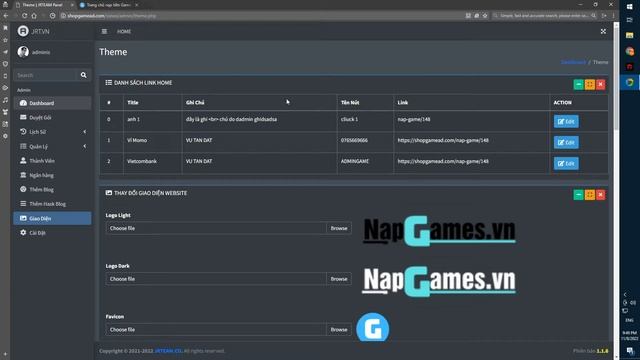Edit the 'Ví Momo' row

click(x=566, y=142)
